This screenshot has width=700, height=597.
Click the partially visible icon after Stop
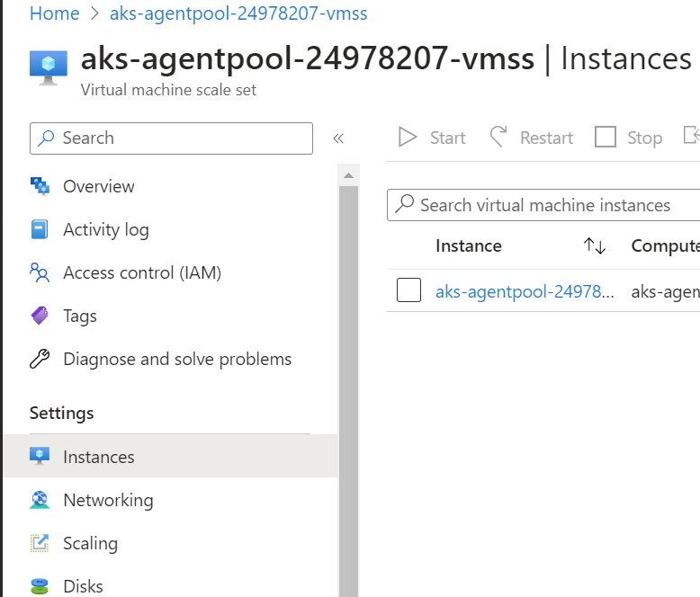(x=692, y=136)
